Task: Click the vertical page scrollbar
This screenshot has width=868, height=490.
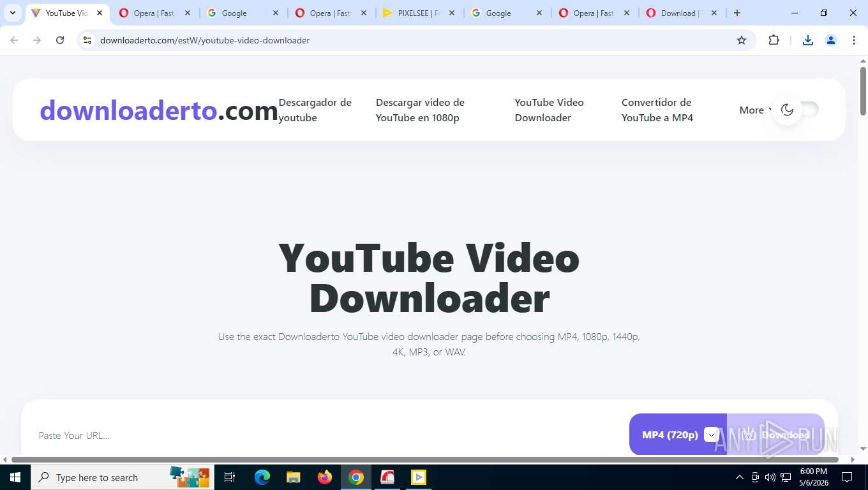Action: [863, 91]
